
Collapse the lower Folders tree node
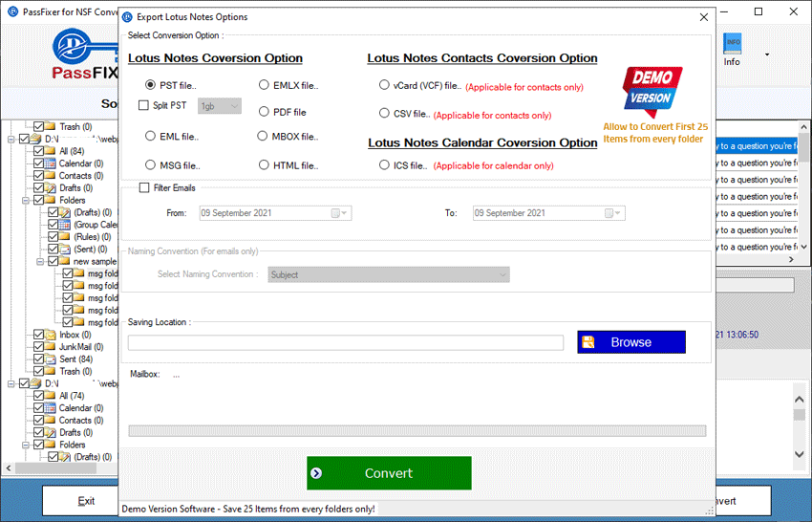pyautogui.click(x=26, y=446)
